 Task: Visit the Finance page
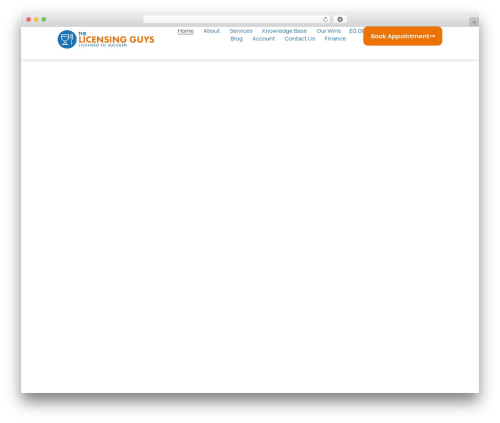(x=335, y=39)
